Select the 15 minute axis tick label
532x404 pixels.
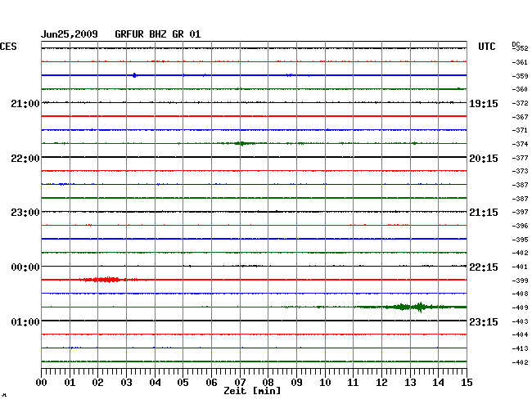point(467,383)
